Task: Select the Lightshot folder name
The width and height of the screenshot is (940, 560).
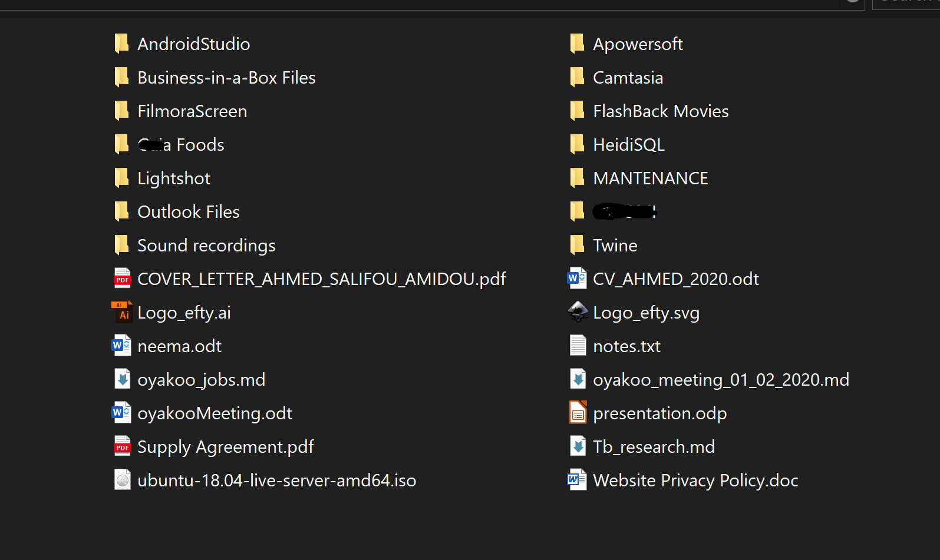Action: [x=174, y=178]
